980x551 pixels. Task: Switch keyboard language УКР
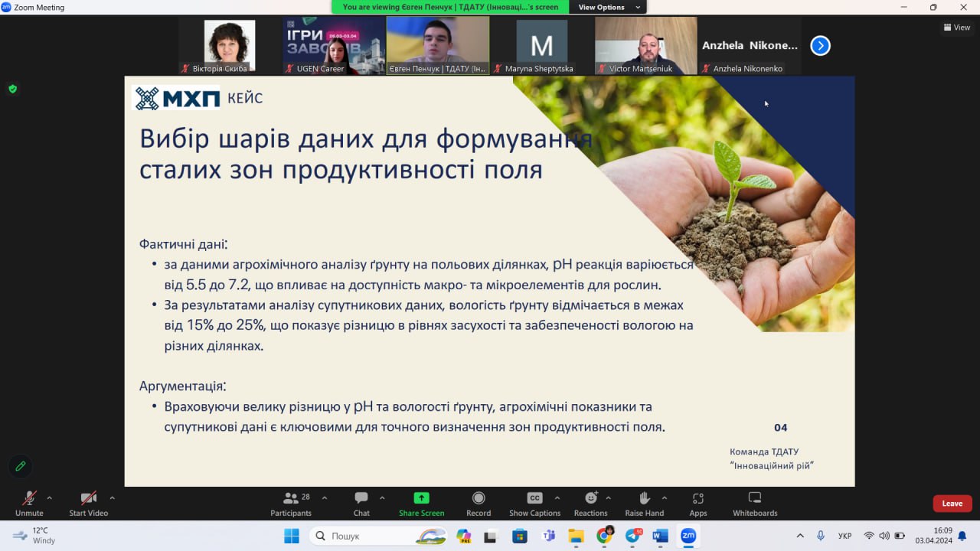click(x=845, y=536)
